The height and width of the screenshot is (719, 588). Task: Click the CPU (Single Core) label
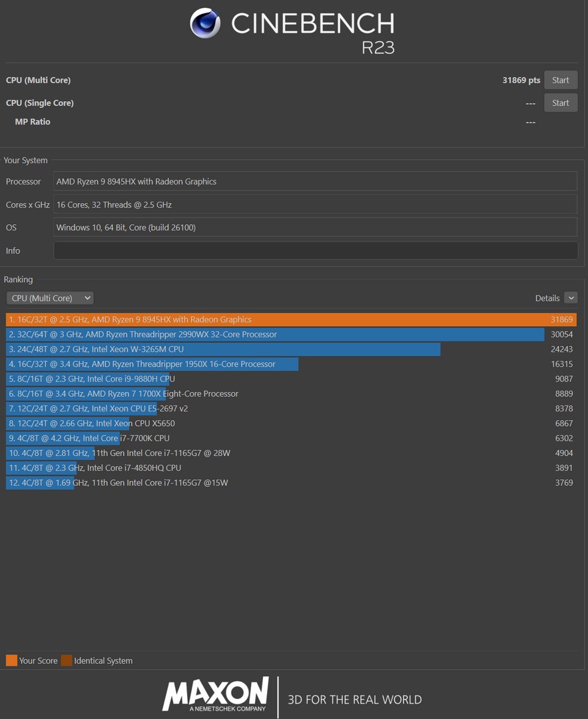point(39,103)
